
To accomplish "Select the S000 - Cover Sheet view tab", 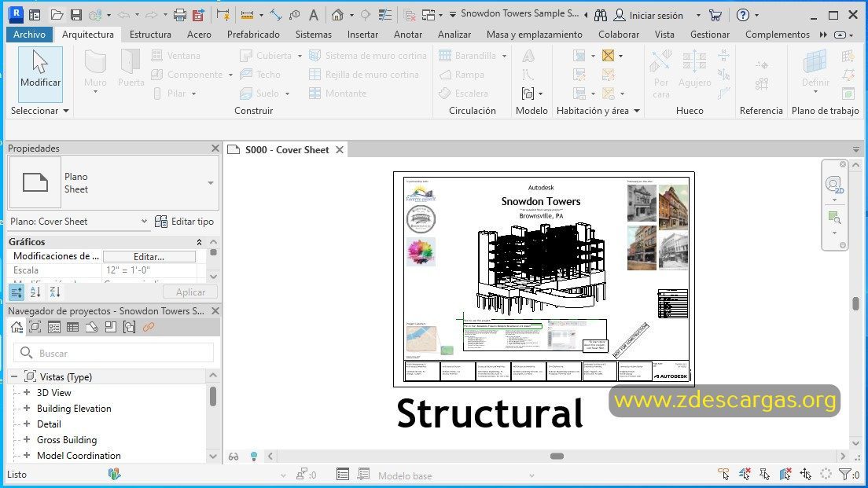I will (x=287, y=150).
